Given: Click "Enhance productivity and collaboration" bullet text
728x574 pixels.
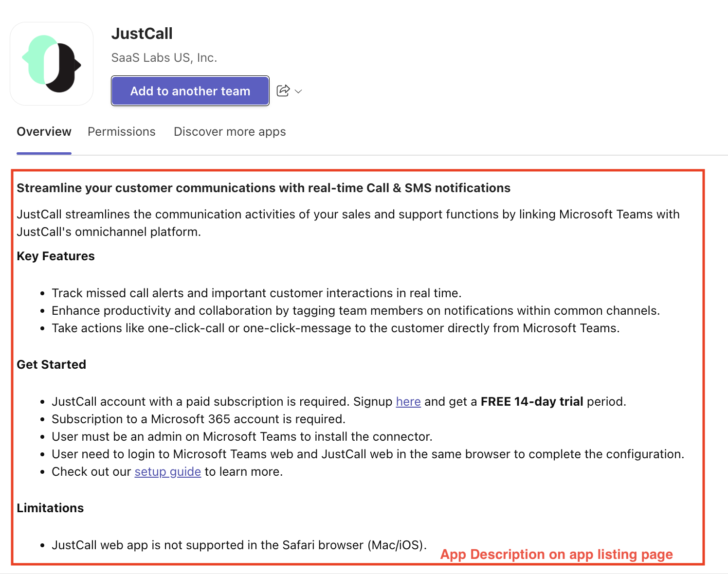Looking at the screenshot, I should 356,311.
